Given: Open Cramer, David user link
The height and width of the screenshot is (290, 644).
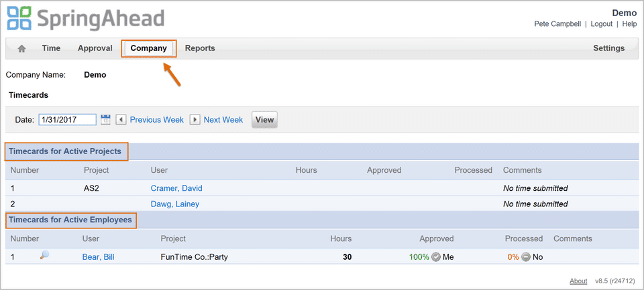Looking at the screenshot, I should coord(176,188).
